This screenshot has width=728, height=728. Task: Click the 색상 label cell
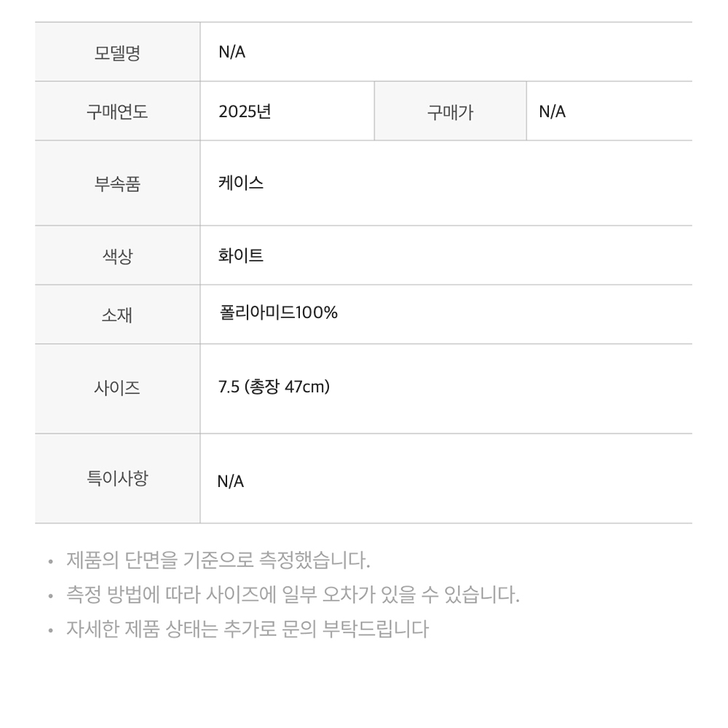pyautogui.click(x=117, y=256)
